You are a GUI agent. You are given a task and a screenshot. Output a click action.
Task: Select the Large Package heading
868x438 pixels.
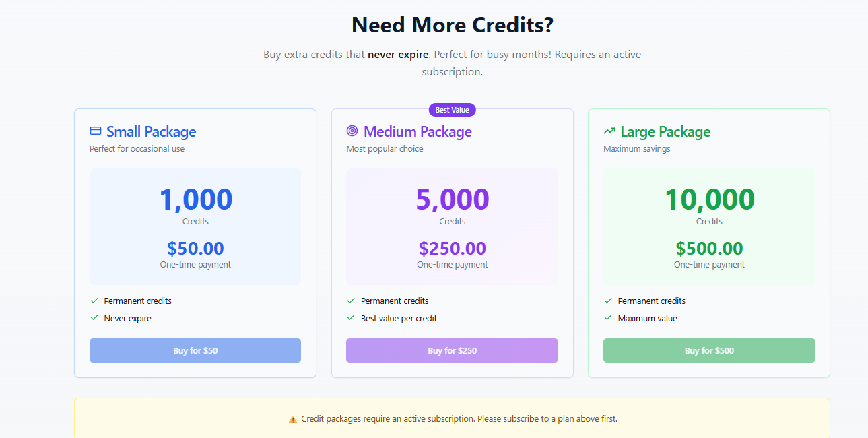(x=665, y=131)
